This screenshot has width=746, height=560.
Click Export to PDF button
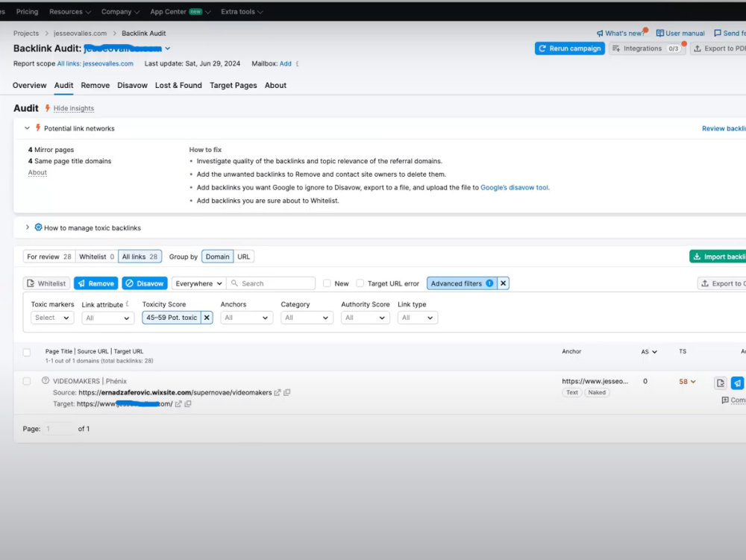coord(718,48)
